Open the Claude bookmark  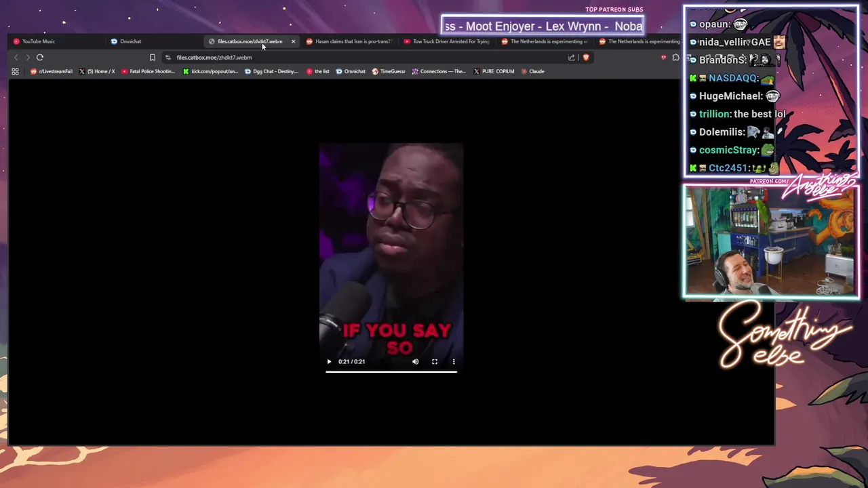532,71
